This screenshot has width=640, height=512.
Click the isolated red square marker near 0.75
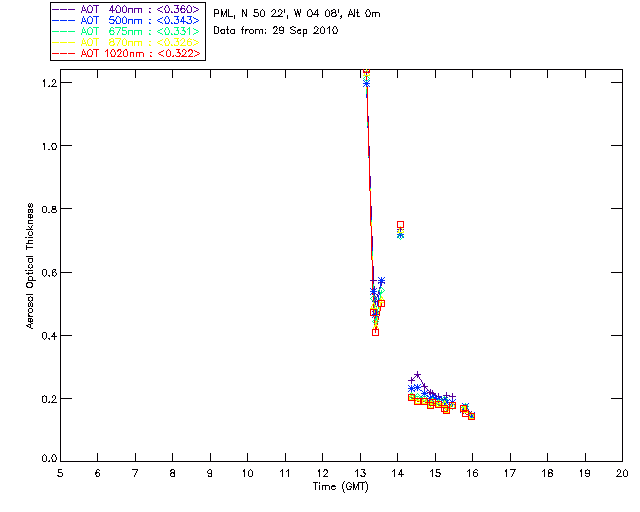(400, 225)
